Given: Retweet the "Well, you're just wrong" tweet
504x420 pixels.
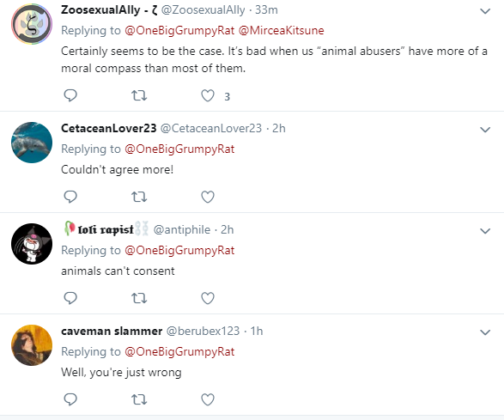Looking at the screenshot, I should 139,399.
